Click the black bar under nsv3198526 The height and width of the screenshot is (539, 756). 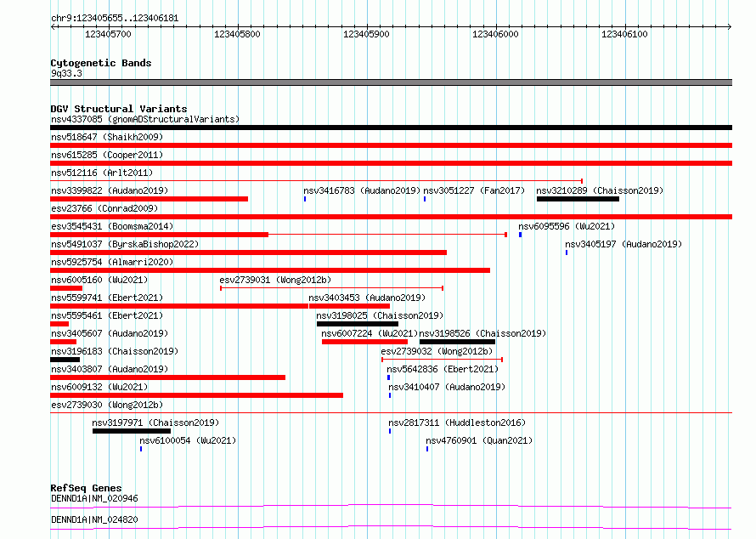457,342
